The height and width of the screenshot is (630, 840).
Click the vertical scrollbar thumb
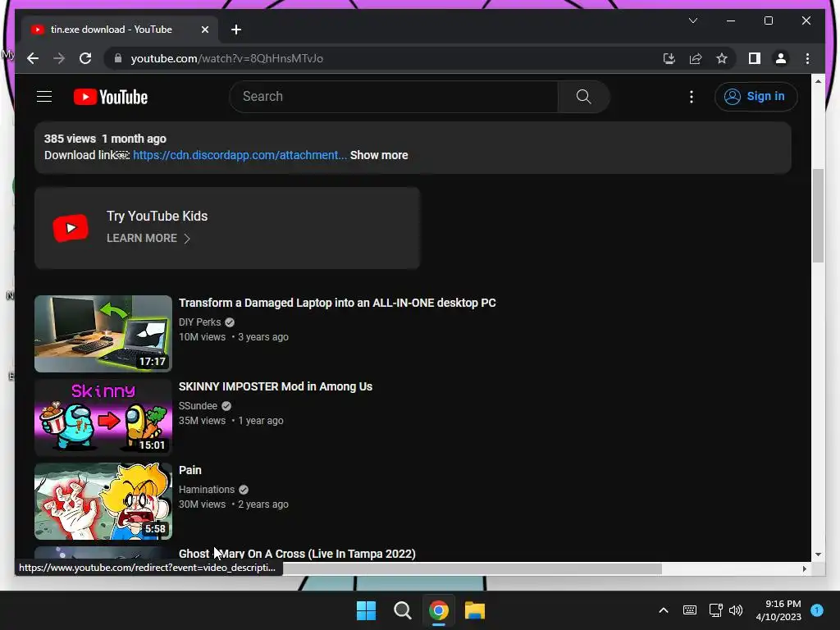(x=818, y=216)
